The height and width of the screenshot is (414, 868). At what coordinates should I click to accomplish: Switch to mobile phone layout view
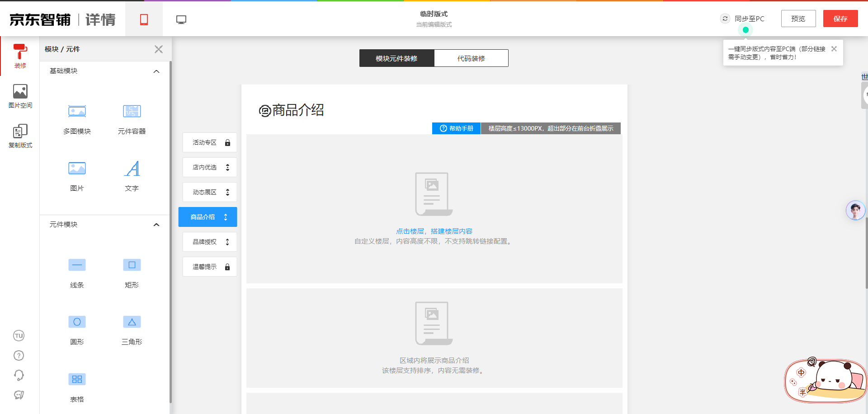144,19
